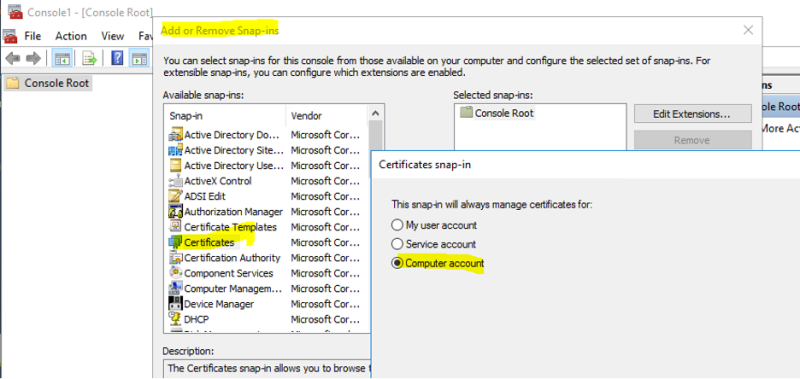Click the Edit Extensions button
800x379 pixels.
pos(692,114)
